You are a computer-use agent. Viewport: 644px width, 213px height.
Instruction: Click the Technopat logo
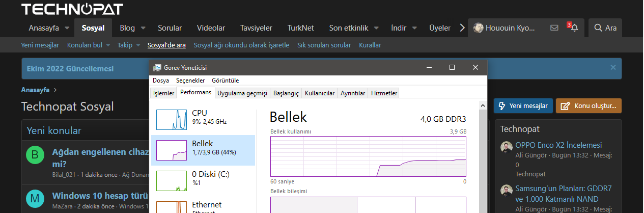point(72,9)
